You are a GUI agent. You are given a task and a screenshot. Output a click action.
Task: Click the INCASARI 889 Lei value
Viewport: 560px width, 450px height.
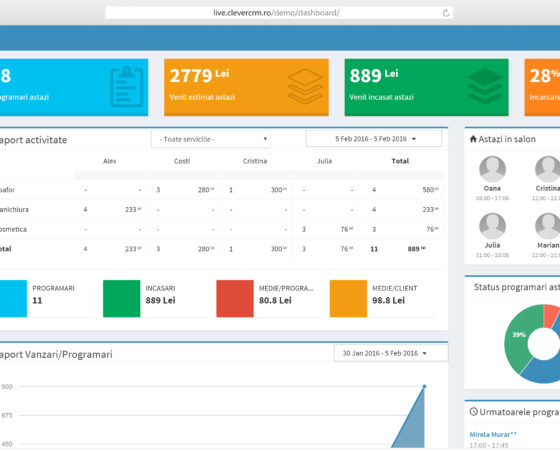(160, 300)
